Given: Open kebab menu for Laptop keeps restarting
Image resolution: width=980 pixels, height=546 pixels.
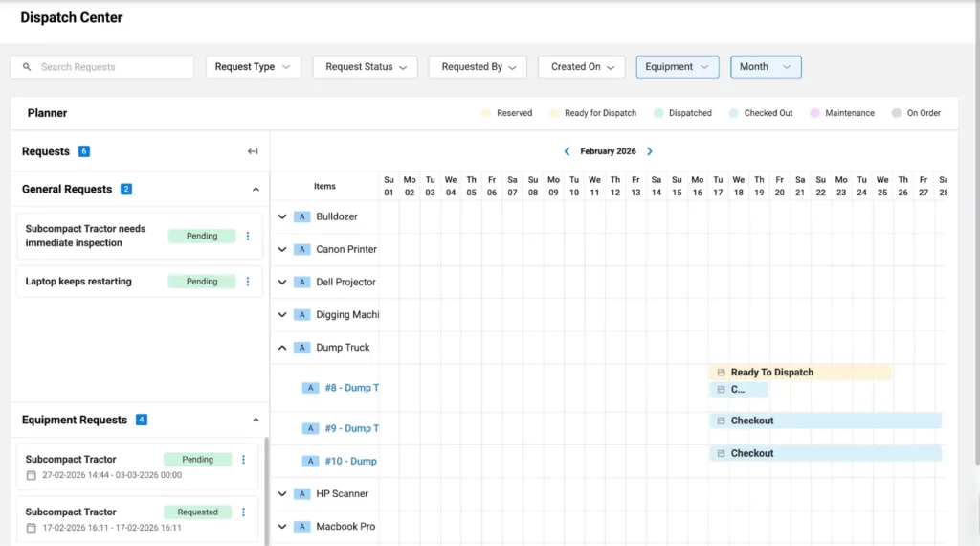Looking at the screenshot, I should 248,282.
